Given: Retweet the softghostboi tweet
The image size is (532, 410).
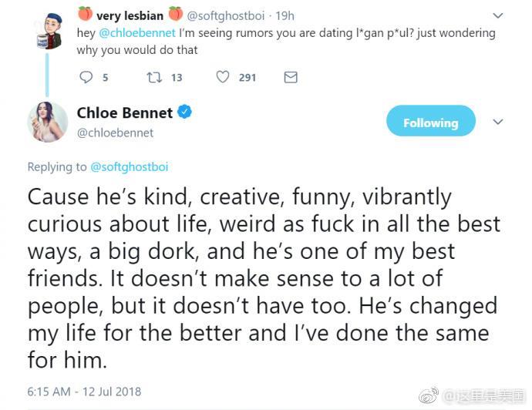Looking at the screenshot, I should 154,77.
